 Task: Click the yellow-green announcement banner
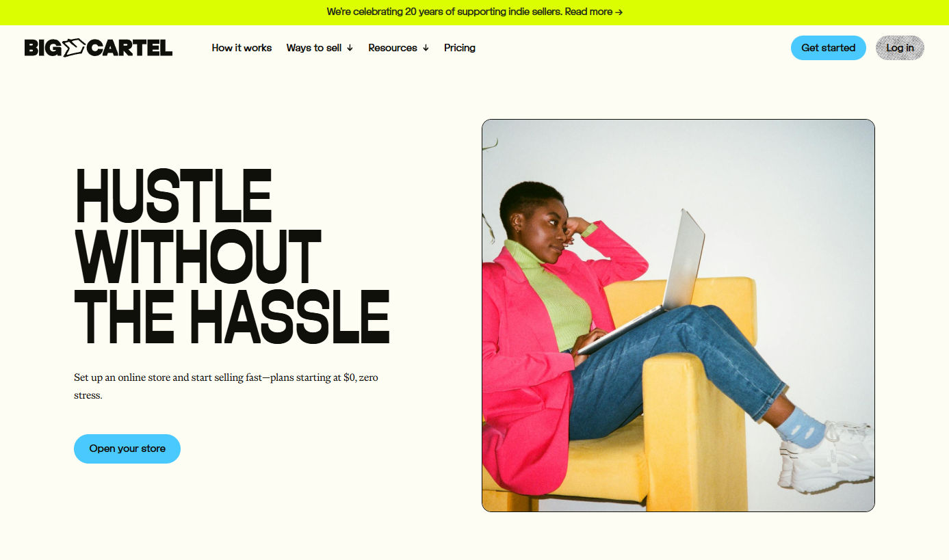[474, 12]
